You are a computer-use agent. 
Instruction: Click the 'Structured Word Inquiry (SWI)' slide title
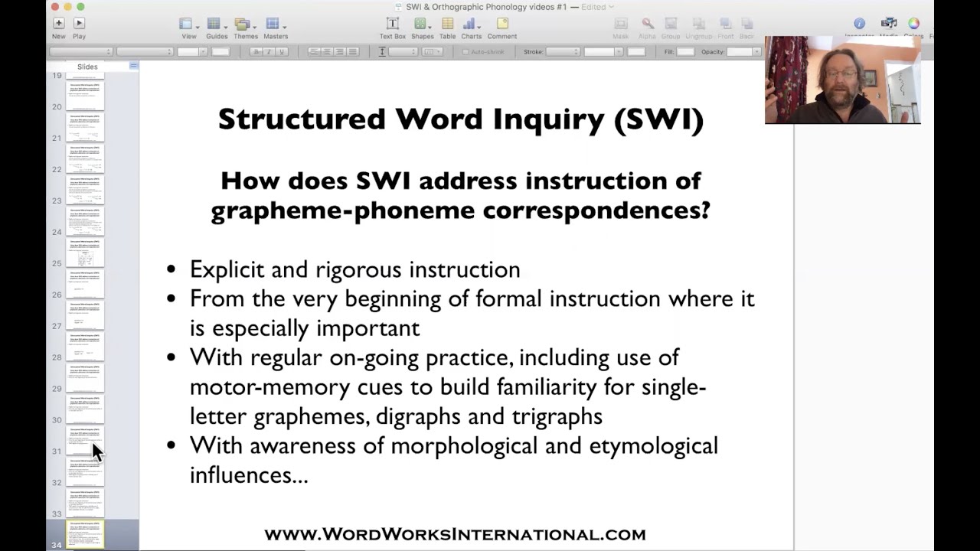[x=460, y=119]
